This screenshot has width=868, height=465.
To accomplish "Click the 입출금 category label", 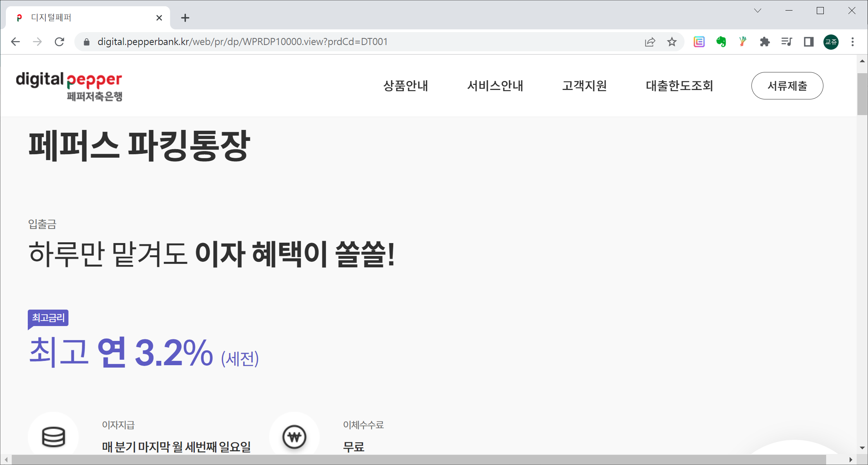I will tap(42, 224).
